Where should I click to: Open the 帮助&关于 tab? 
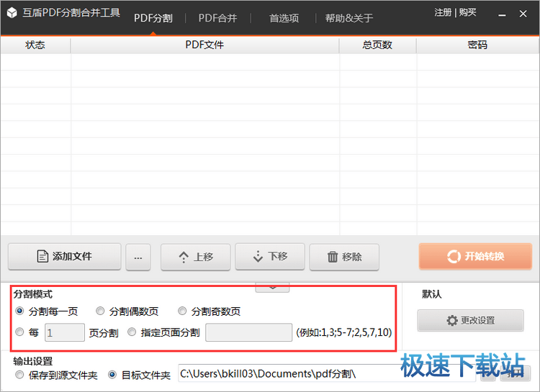[x=349, y=18]
